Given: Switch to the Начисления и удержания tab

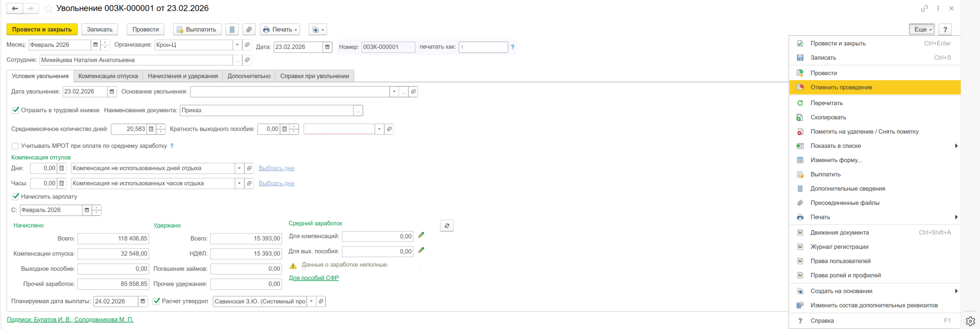Looking at the screenshot, I should (x=183, y=76).
